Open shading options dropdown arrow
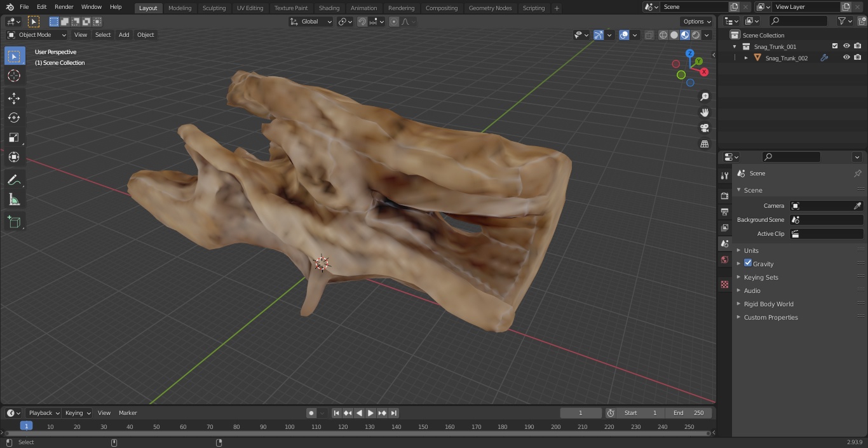This screenshot has width=868, height=448. click(707, 35)
